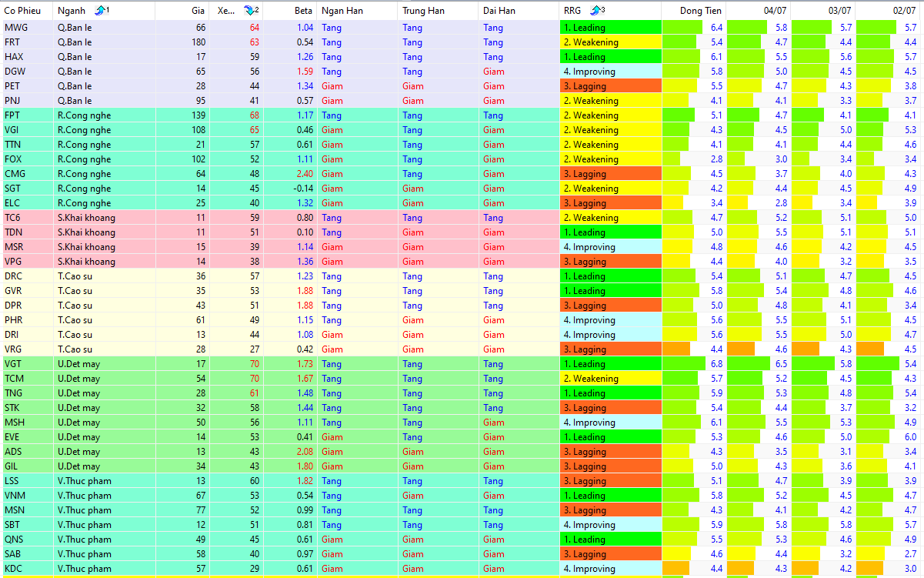Screen dimensions: 924x578
Task: Click the Improving RRG cell in DGW row
Action: [611, 72]
